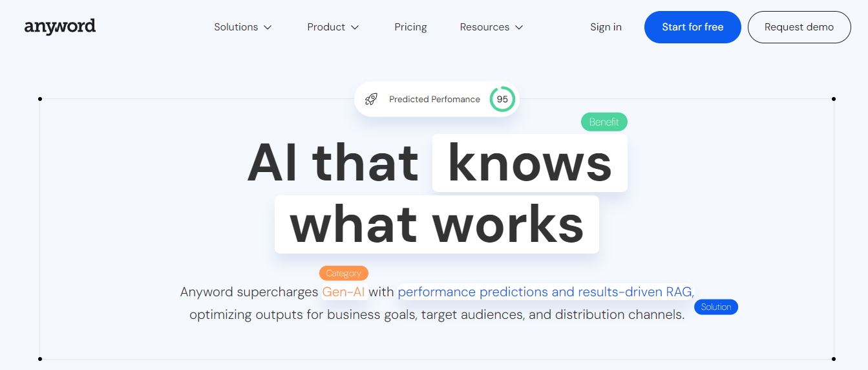Click the "what works" headline box
The image size is (868, 370).
click(x=436, y=224)
